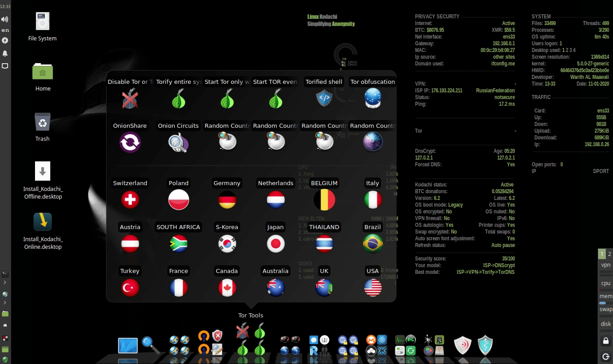Pick USA exit country

(x=372, y=287)
